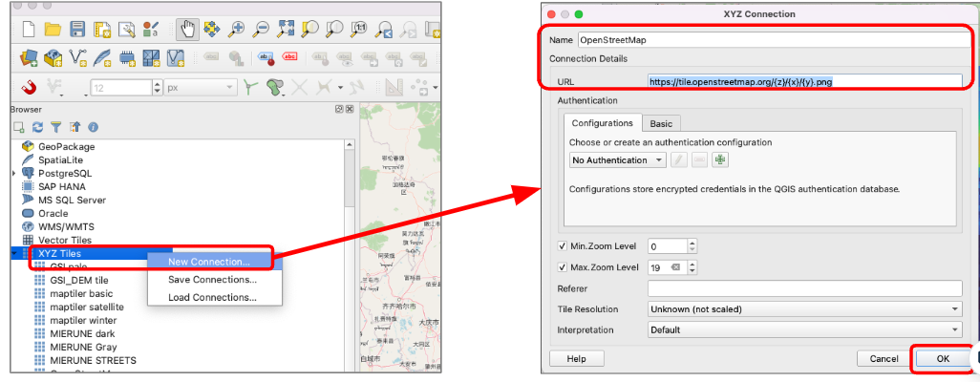This screenshot has width=980, height=382.
Task: Toggle the Min. Zoom Level checkbox
Action: (x=562, y=245)
